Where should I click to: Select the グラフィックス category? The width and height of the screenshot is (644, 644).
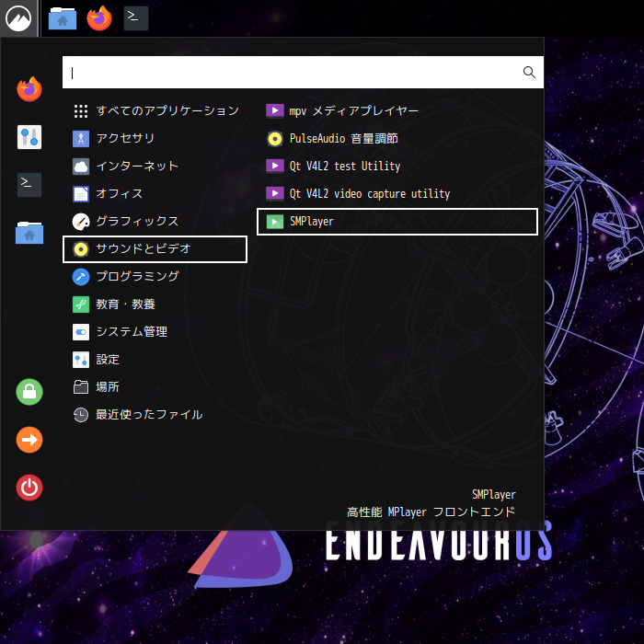(x=155, y=222)
